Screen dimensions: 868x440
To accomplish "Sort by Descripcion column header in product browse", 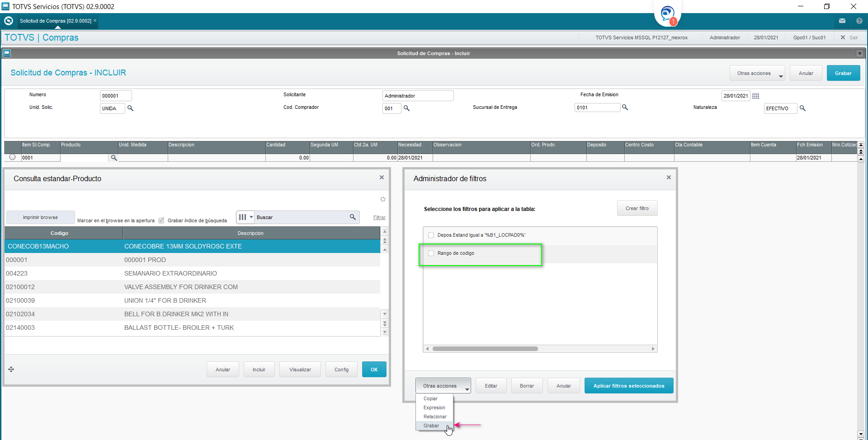I will [251, 233].
